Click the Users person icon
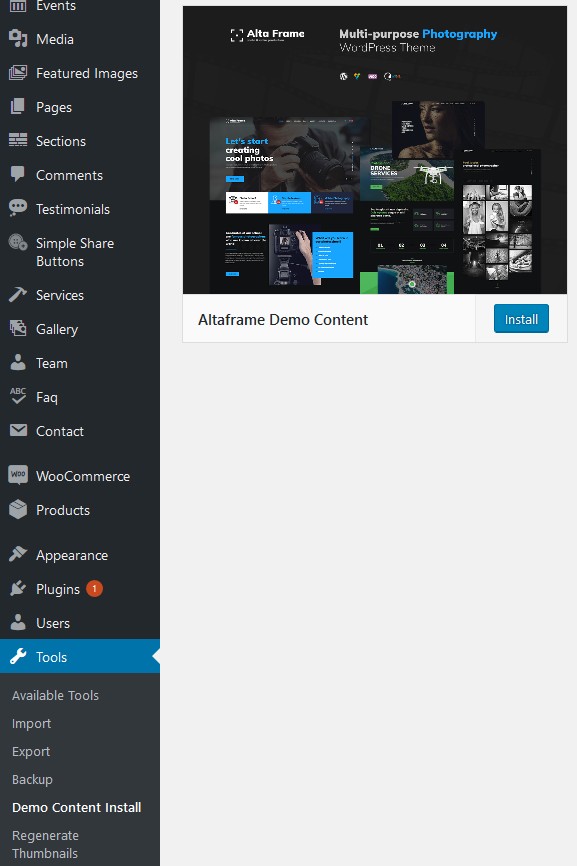 (x=18, y=622)
